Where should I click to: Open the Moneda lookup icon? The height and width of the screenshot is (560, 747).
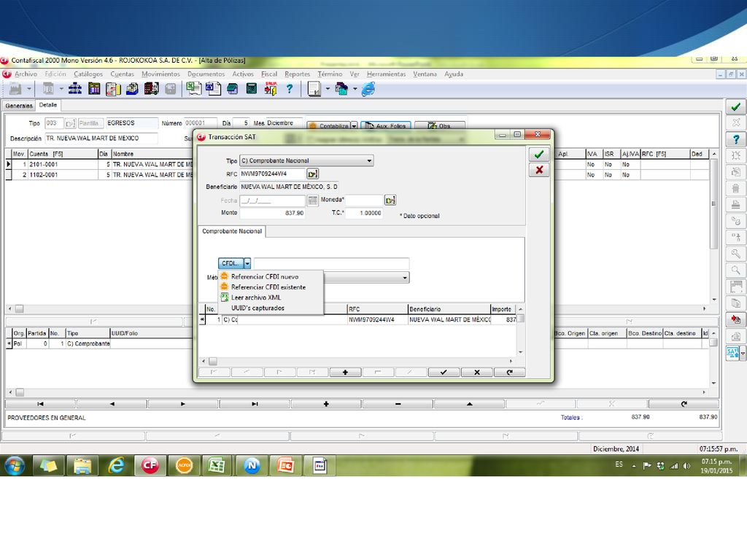pos(390,200)
